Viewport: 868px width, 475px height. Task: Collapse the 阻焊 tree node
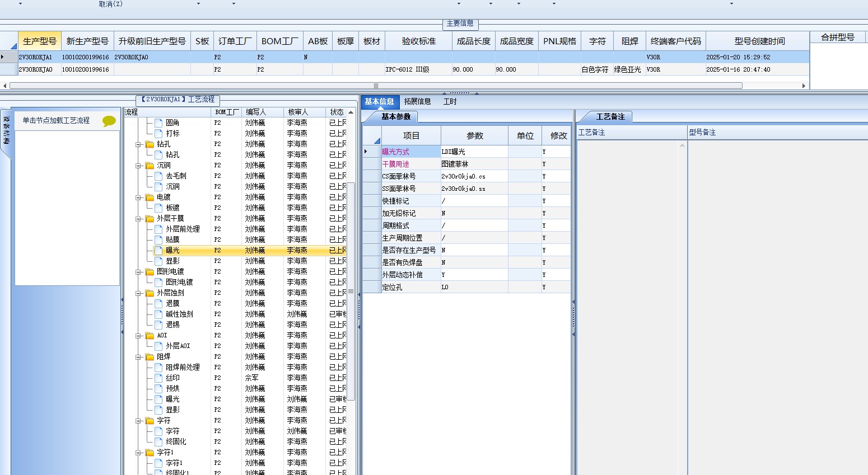point(138,357)
